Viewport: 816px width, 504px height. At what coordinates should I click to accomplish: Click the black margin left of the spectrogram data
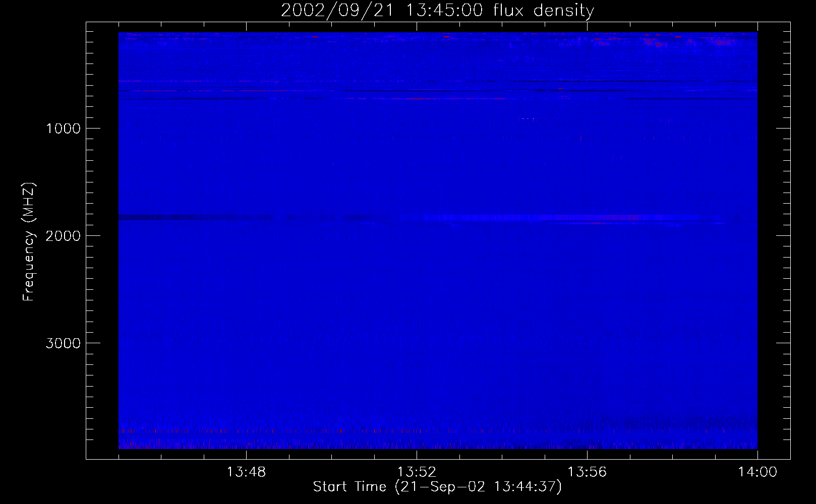click(102, 242)
